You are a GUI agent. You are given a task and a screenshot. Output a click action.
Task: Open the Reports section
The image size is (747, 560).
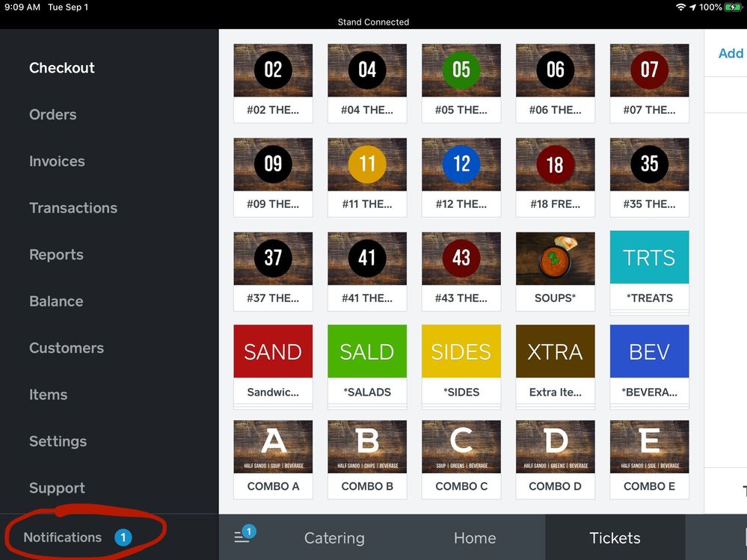click(56, 254)
